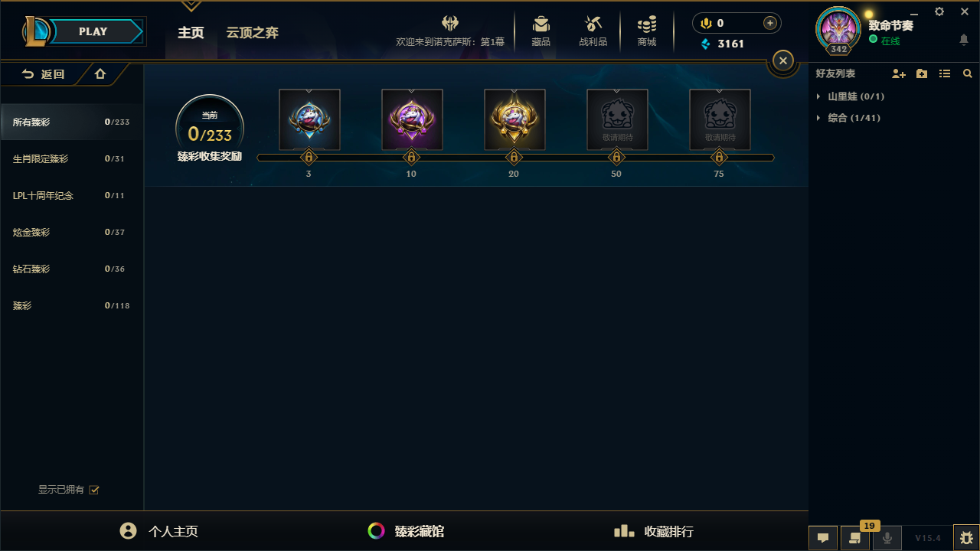Image resolution: width=980 pixels, height=551 pixels.
Task: Open the chat bubble icon
Action: (823, 538)
